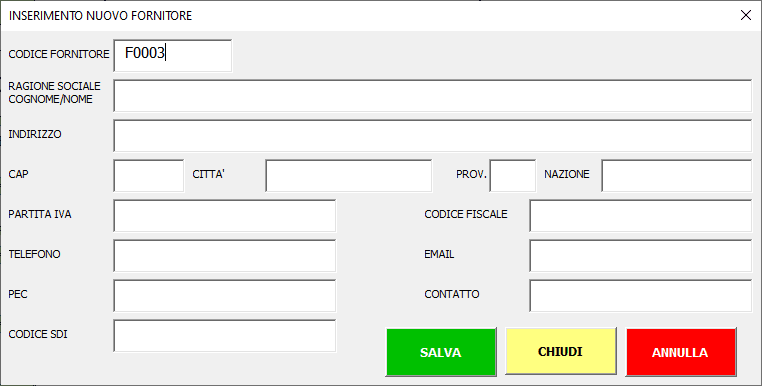Focus the CODICE FORNITORE field containing F0003
Screen dimensions: 762x386
click(173, 55)
